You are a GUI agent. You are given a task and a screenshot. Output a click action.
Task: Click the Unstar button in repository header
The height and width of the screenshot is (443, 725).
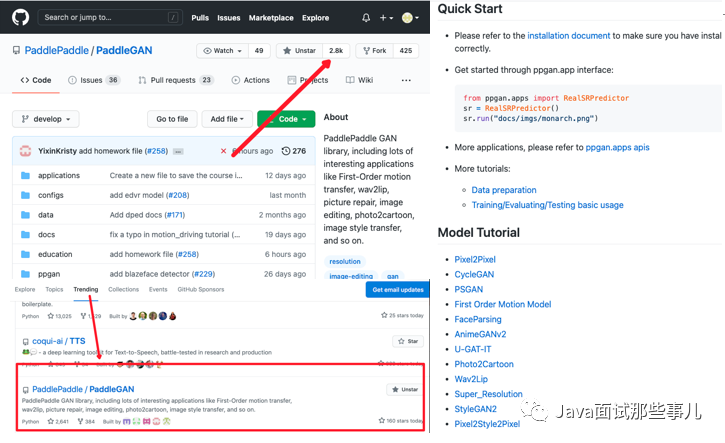(x=300, y=51)
